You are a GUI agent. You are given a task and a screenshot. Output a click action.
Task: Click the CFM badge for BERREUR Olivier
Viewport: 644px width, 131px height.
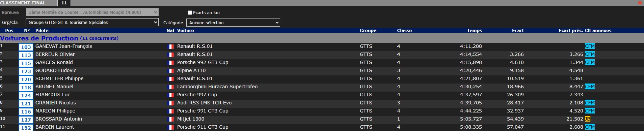click(x=590, y=54)
